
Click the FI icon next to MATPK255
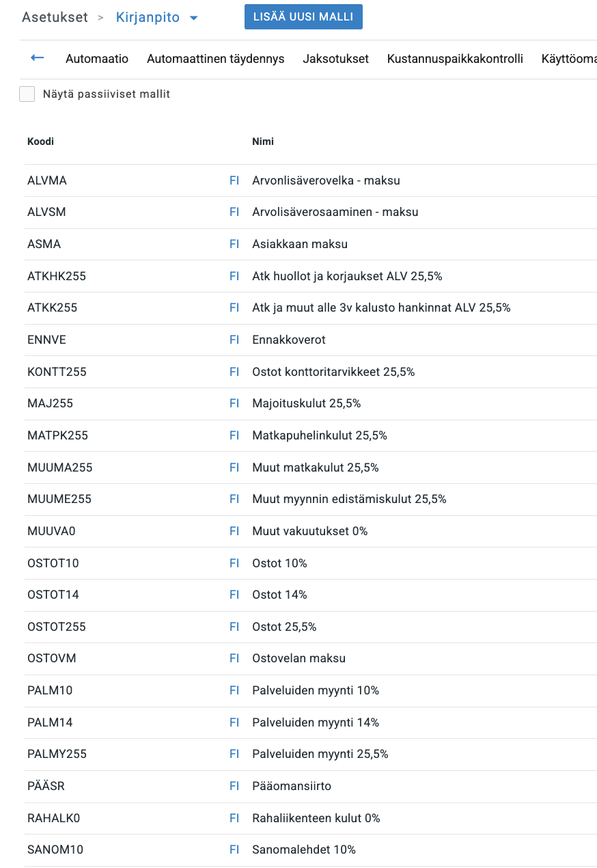(x=234, y=435)
